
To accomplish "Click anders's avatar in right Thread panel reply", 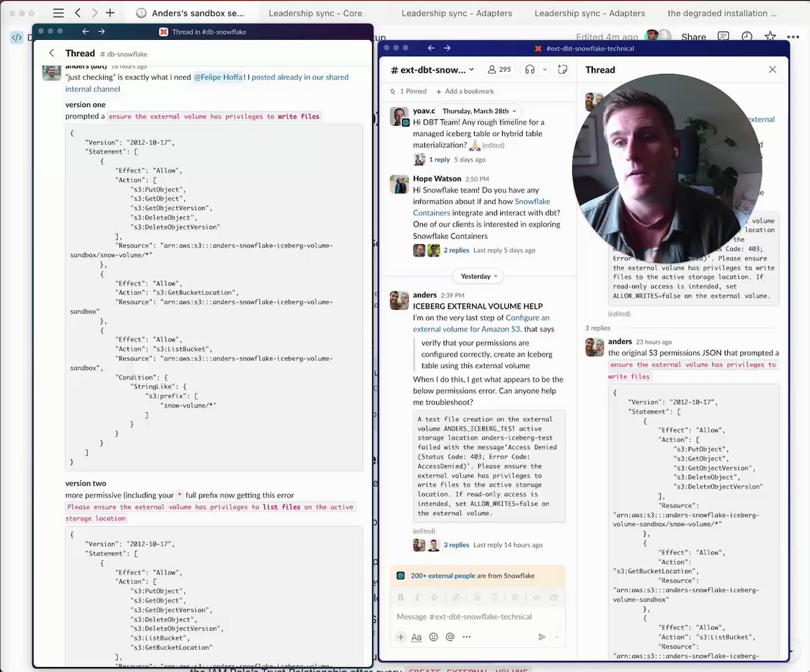I will 595,347.
